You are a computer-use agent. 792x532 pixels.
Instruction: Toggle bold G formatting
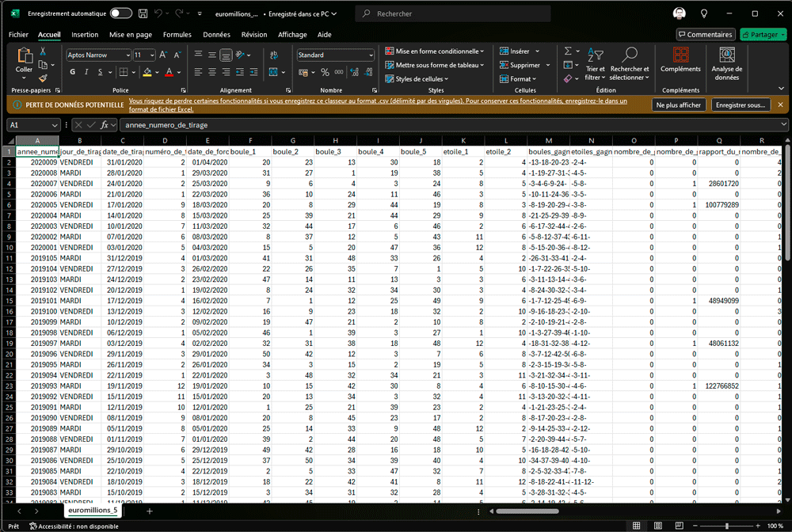pyautogui.click(x=73, y=72)
